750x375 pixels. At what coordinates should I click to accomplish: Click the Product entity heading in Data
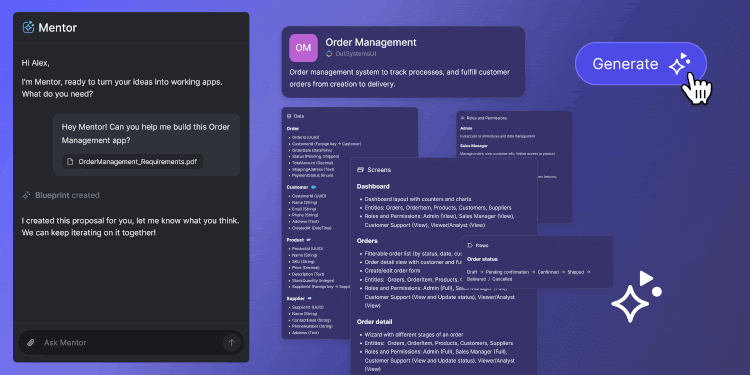[295, 240]
